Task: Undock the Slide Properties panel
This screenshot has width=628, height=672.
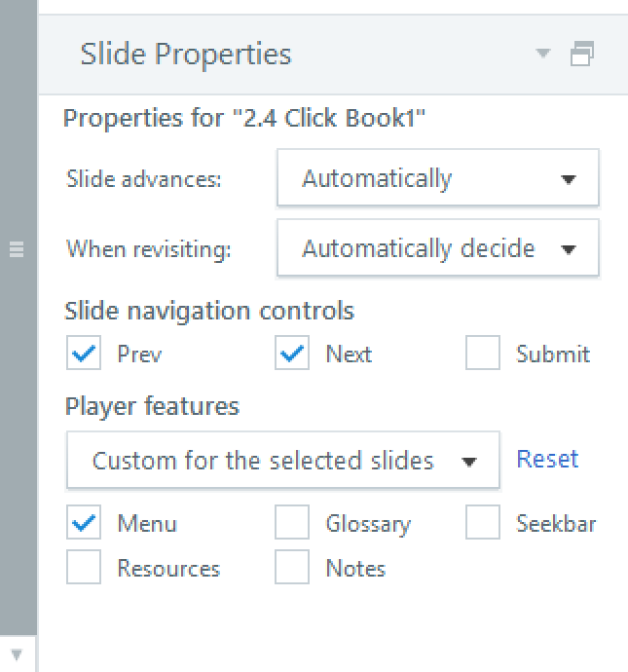Action: pyautogui.click(x=582, y=54)
